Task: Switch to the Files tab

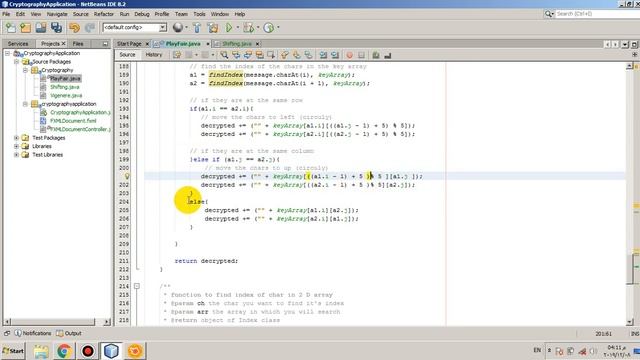Action: click(78, 44)
